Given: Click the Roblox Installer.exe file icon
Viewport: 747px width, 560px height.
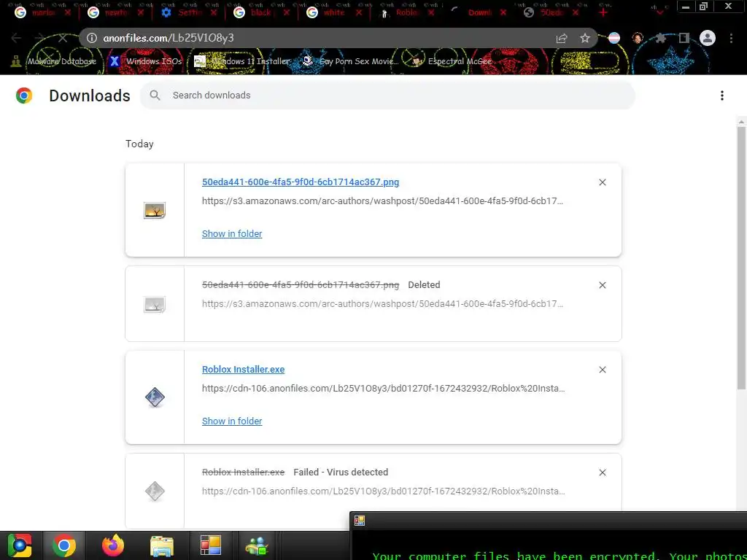Looking at the screenshot, I should (x=155, y=397).
